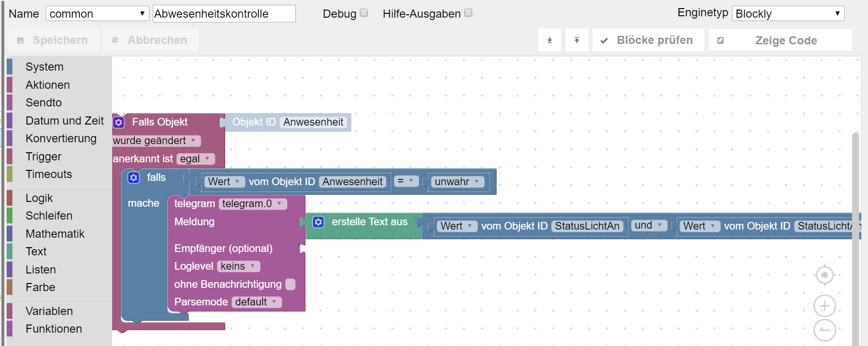This screenshot has width=868, height=346.
Task: Center the workspace with the crosshair icon
Action: (x=824, y=275)
